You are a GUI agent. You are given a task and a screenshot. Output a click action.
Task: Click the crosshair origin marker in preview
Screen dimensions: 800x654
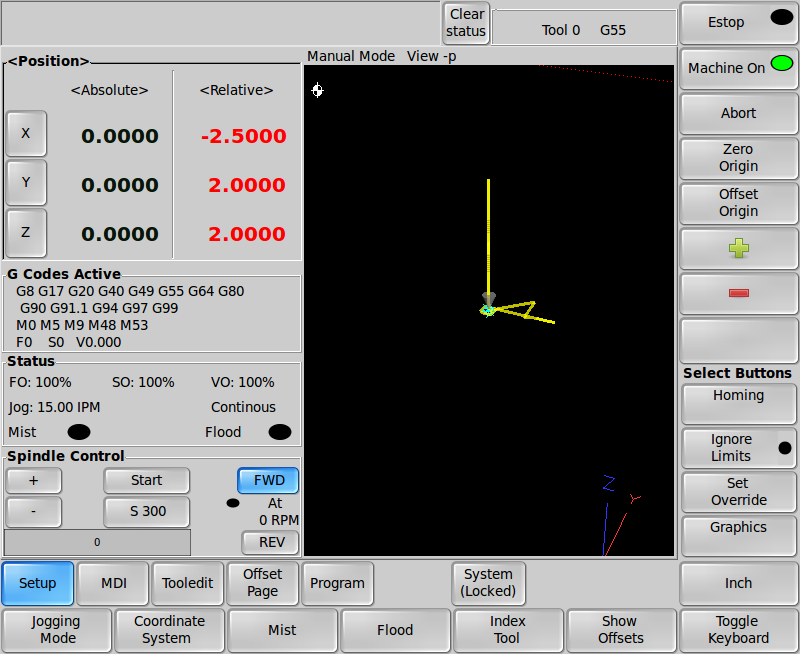317,90
